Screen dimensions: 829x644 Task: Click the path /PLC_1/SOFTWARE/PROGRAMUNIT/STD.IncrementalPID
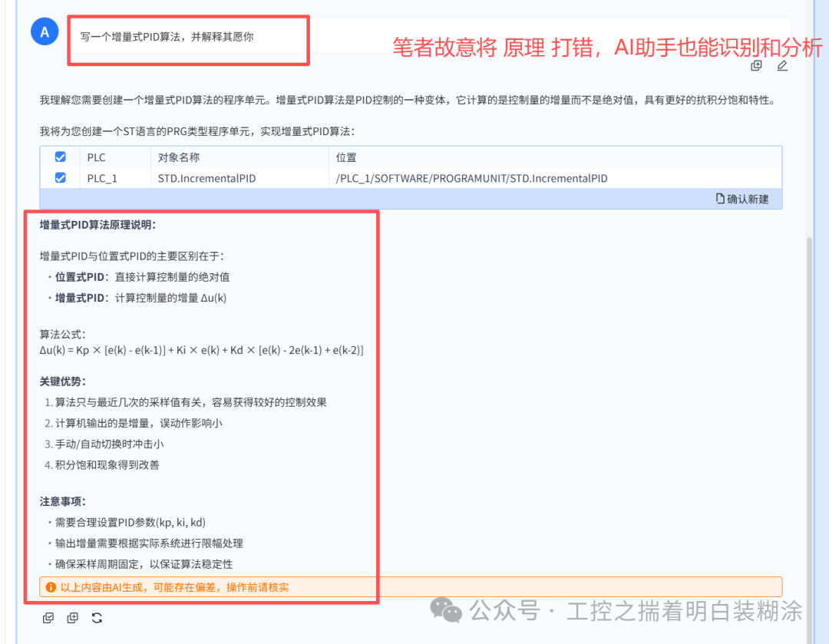tap(471, 178)
